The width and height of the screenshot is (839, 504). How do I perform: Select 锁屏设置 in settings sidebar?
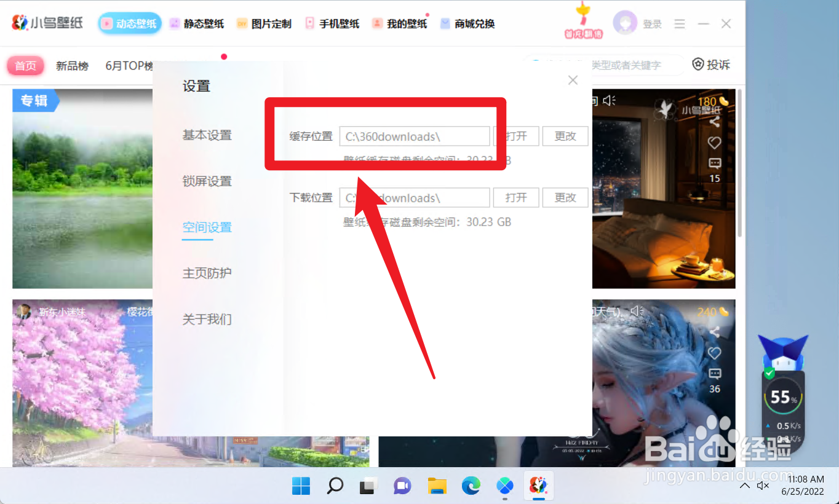[207, 181]
